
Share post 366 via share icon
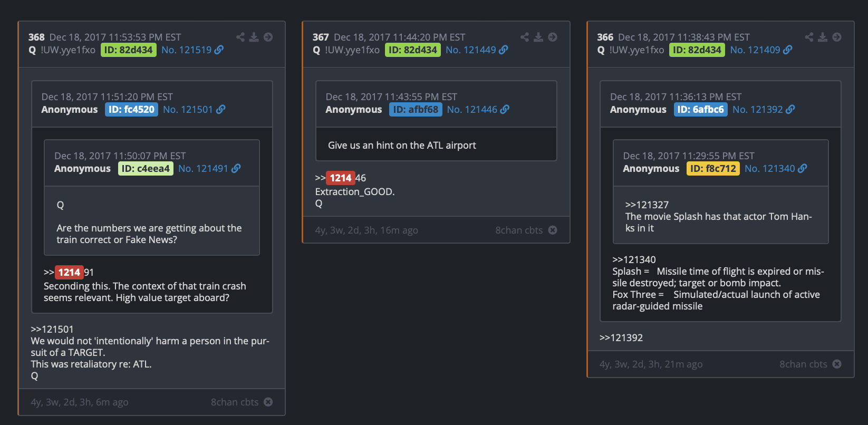(809, 37)
